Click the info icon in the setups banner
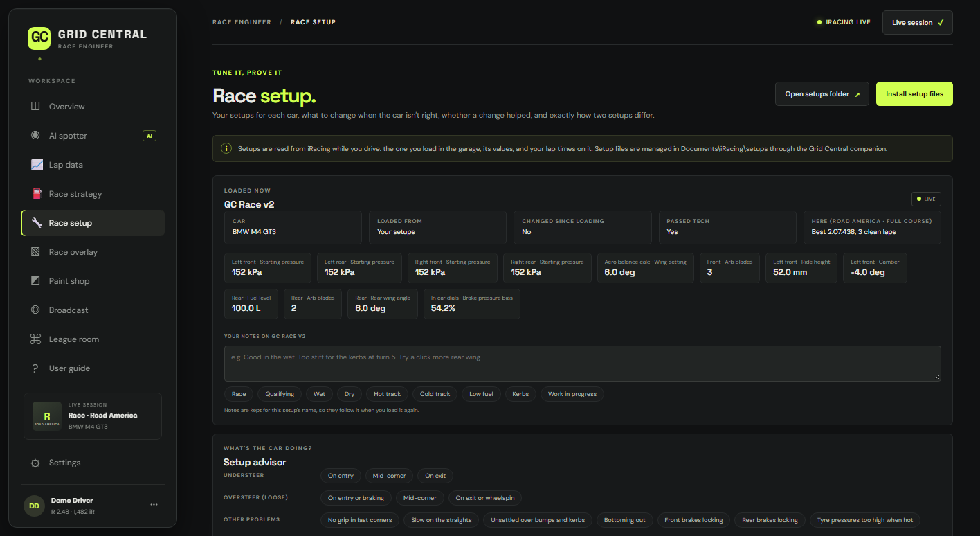Screen dimensions: 980x536 [x=226, y=148]
